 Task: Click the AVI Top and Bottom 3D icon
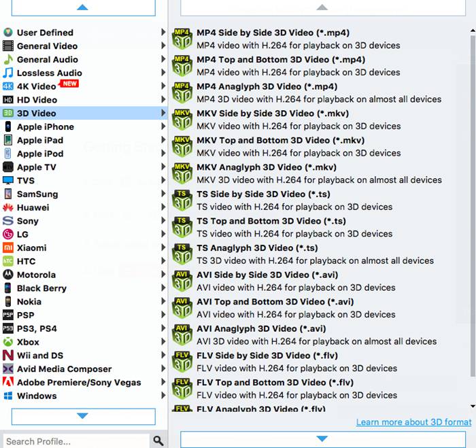coord(182,308)
